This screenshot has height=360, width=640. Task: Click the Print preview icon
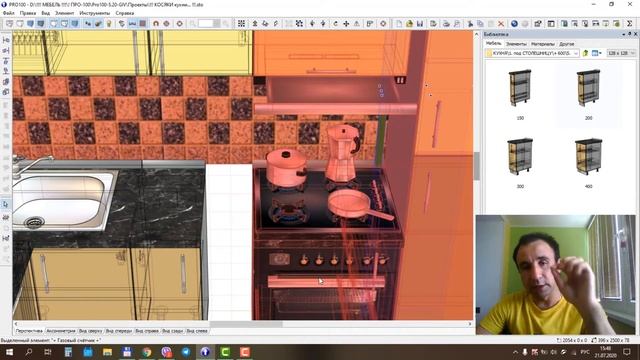click(457, 24)
